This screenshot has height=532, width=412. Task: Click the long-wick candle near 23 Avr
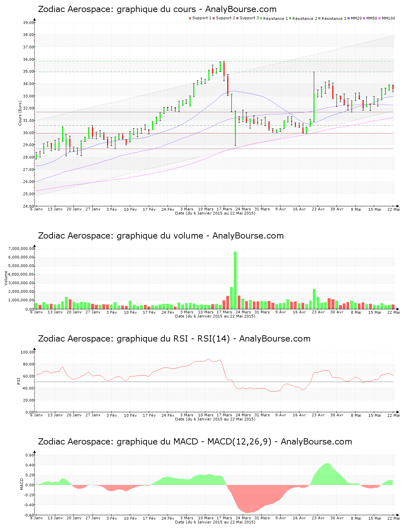point(314,97)
